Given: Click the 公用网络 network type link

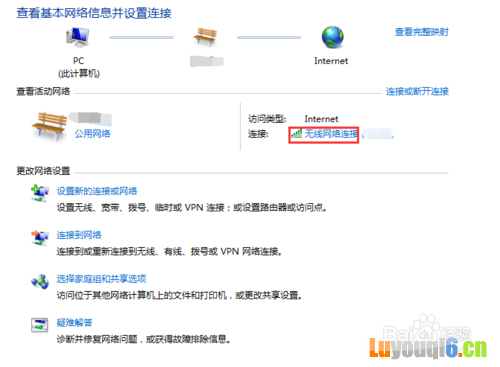Looking at the screenshot, I should [x=92, y=134].
